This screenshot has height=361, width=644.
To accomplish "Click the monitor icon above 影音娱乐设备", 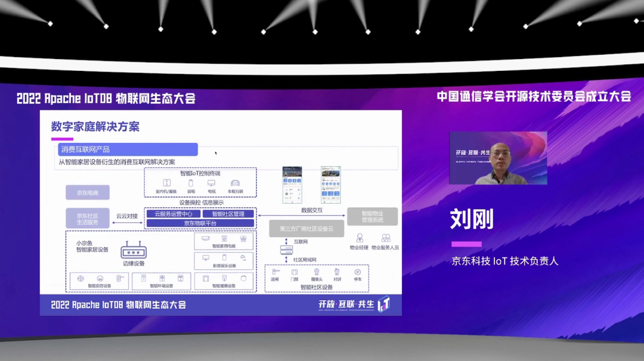I will (x=206, y=257).
